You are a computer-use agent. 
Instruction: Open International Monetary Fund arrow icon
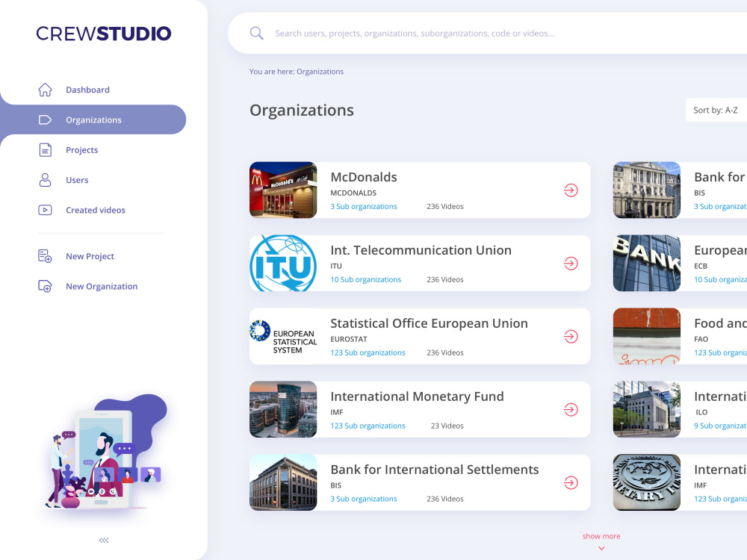(571, 409)
